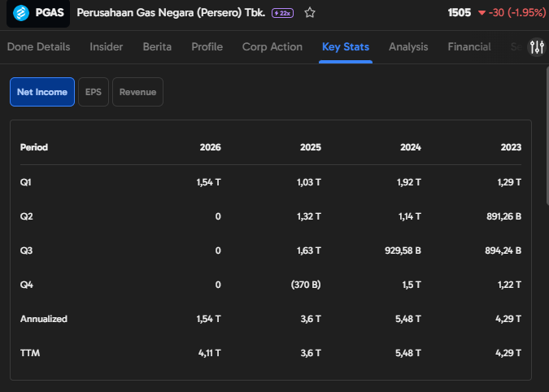
Task: Click Annualized 2025 value 3,6 T
Action: pos(311,319)
